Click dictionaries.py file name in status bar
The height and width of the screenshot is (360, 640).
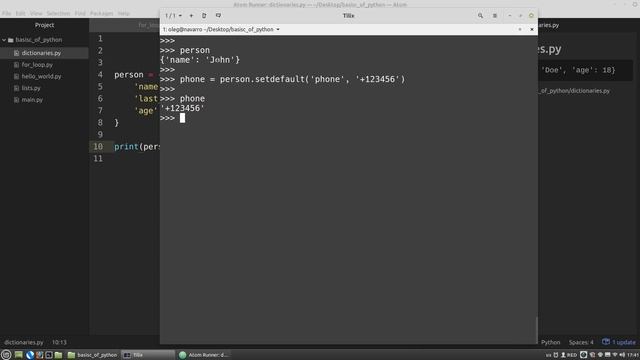coord(24,342)
